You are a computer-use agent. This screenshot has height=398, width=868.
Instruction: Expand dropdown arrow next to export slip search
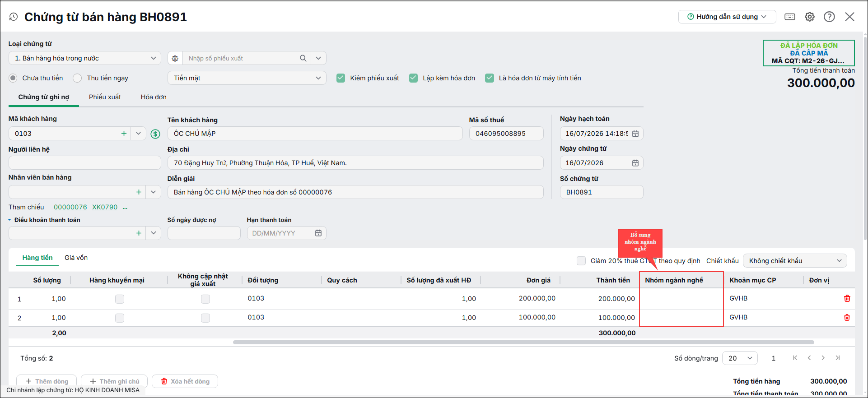(318, 58)
